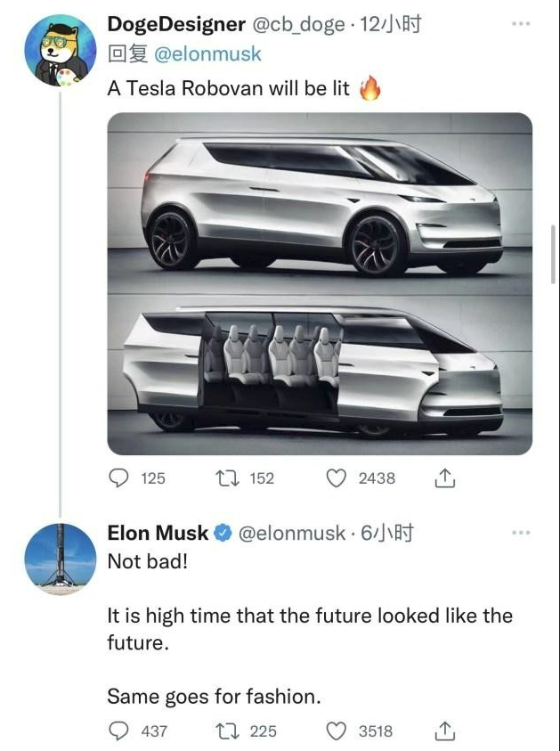The width and height of the screenshot is (560, 751).
Task: Reply to Elon Musk's tweet
Action: pyautogui.click(x=120, y=731)
